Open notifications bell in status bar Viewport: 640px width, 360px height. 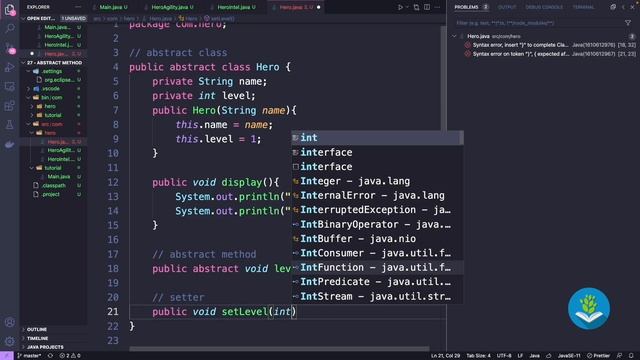631,356
